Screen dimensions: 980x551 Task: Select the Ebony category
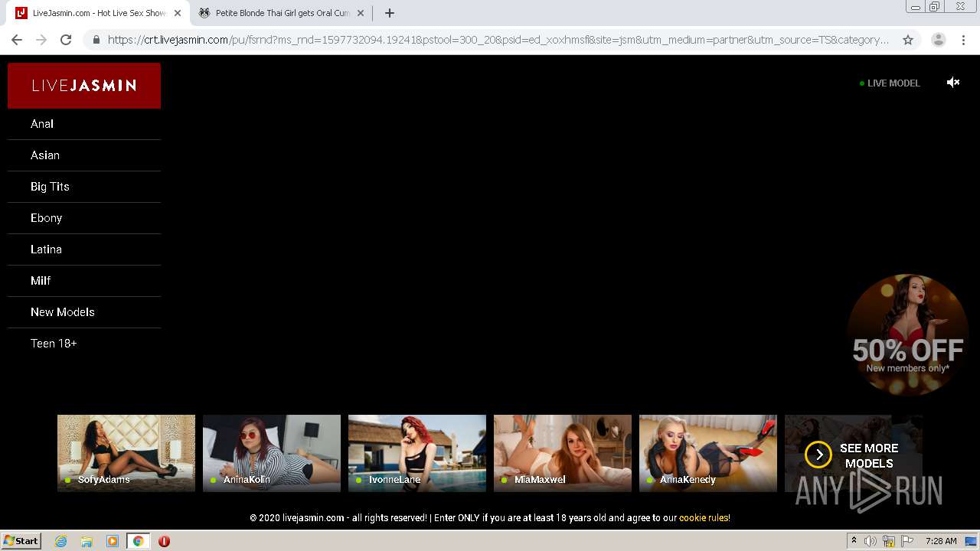tap(84, 218)
